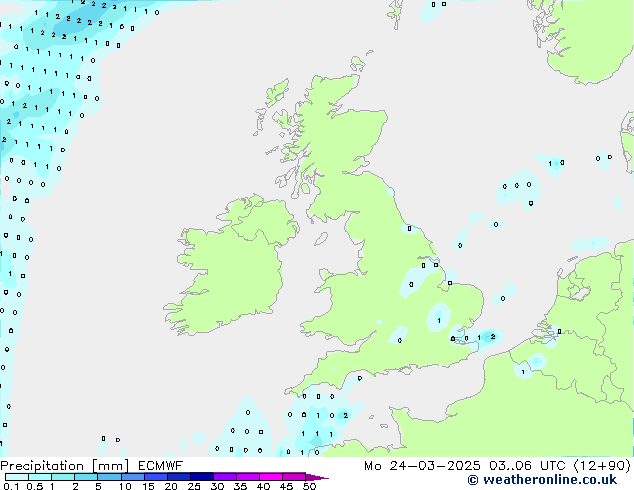This screenshot has height=490, width=634.
Task: Click the '0.1' legend scale value
Action: click(x=11, y=486)
